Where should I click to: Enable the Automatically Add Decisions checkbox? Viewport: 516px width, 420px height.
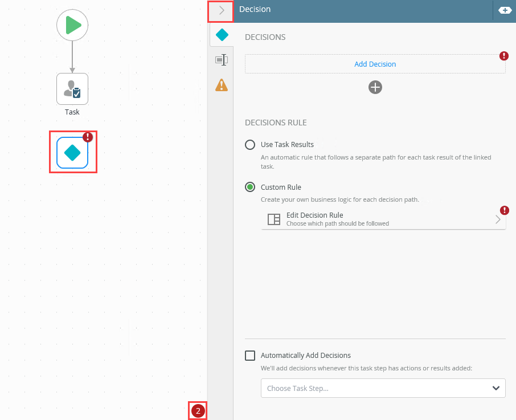pos(250,356)
